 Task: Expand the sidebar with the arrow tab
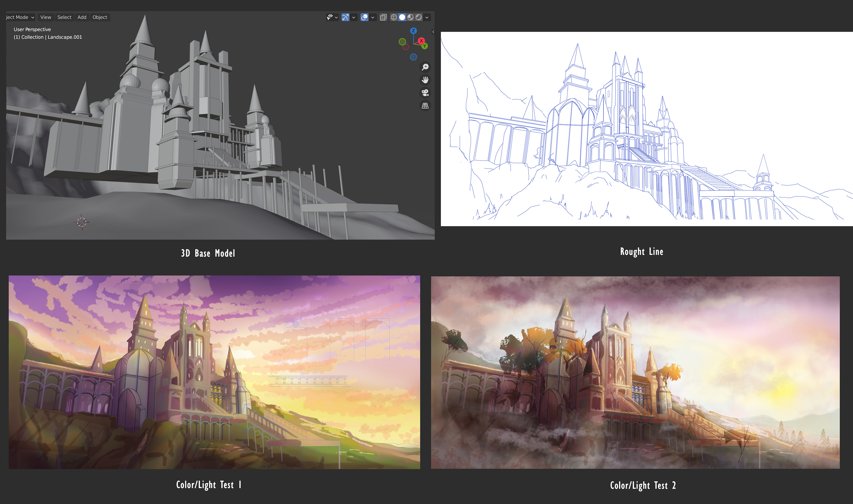(x=433, y=32)
